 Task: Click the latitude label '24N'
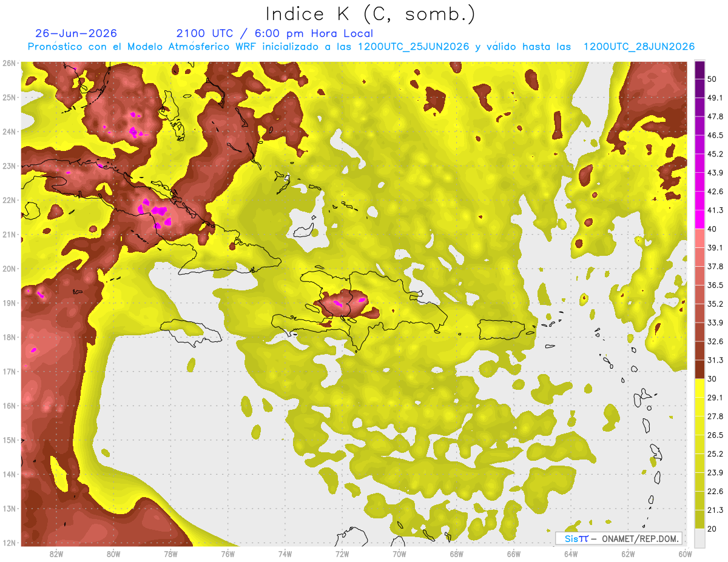(x=9, y=132)
